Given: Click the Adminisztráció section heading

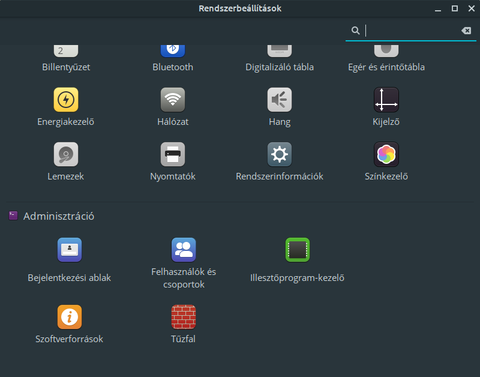Looking at the screenshot, I should [59, 216].
